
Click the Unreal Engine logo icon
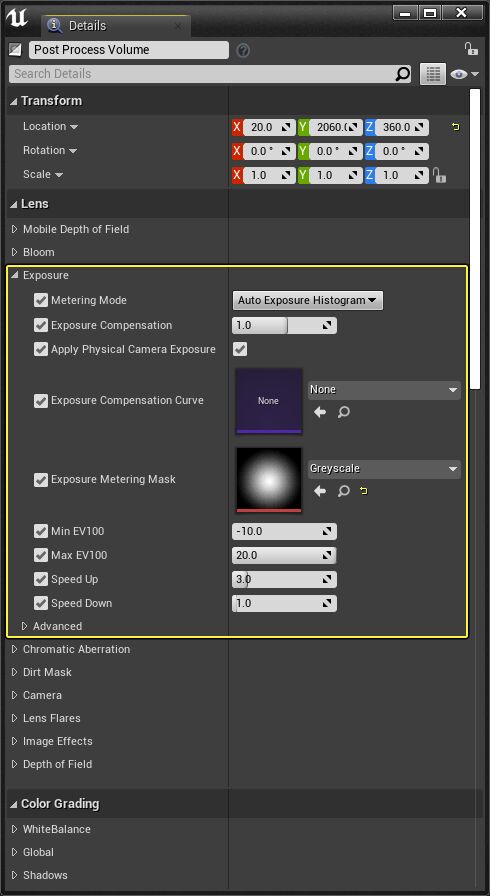(x=17, y=18)
